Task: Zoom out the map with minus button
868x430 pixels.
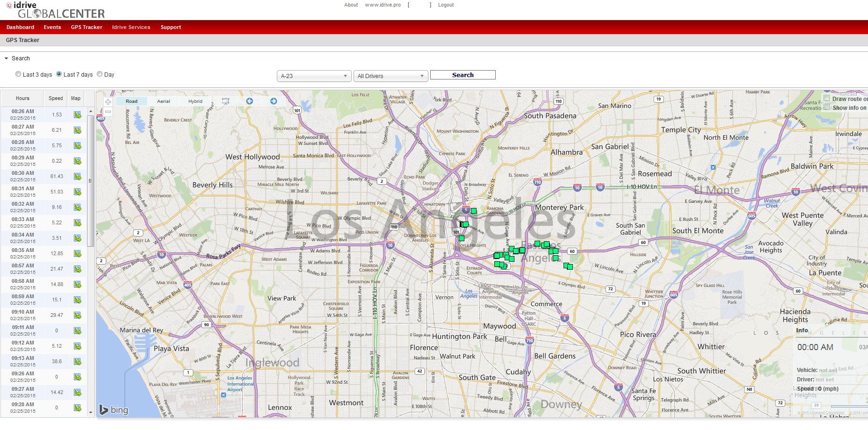Action: (x=108, y=112)
